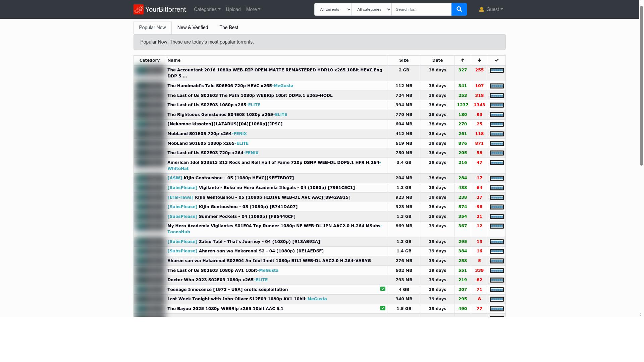
Task: Click the green verified badge on Teenage Innocence
Action: (x=382, y=289)
